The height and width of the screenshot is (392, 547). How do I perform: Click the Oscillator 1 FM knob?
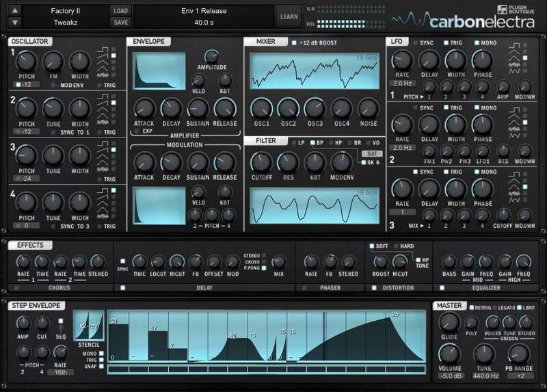coord(52,62)
